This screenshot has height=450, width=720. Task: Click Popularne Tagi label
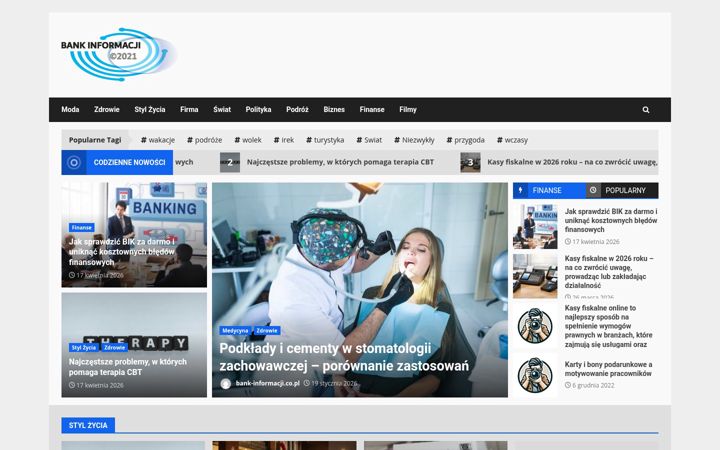click(x=95, y=140)
